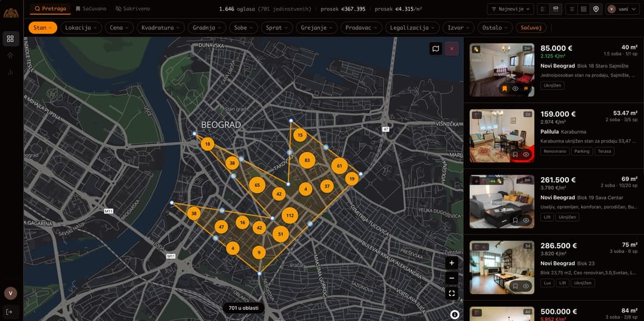Viewport: 644px width, 321px height.
Task: Switch to the Sačuvano tab
Action: [x=91, y=9]
